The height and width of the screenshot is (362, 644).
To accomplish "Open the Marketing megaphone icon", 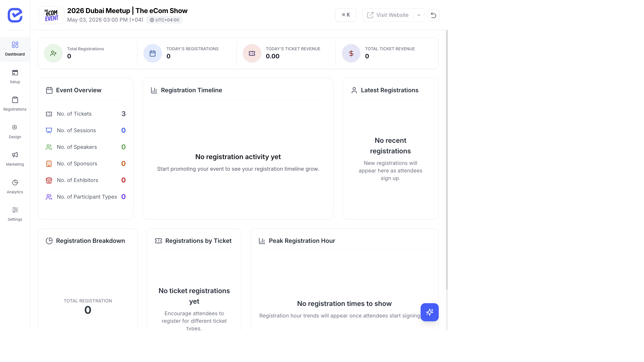I will [15, 155].
